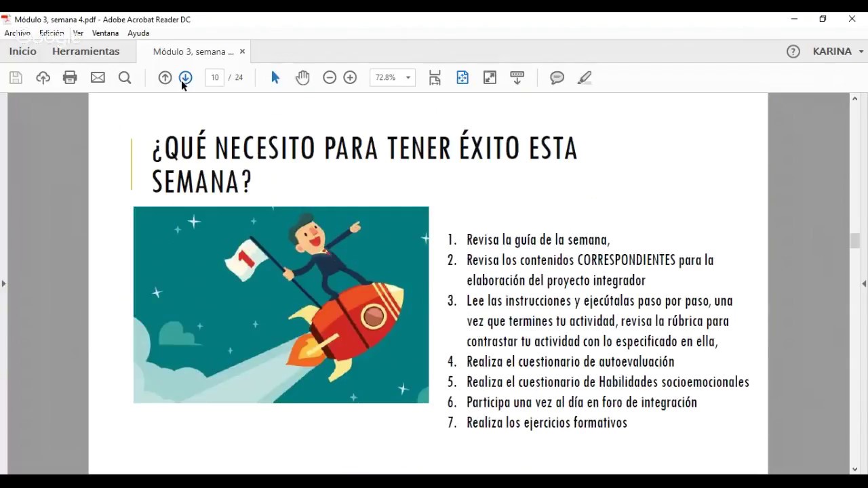Minimize the Acrobat Reader window

(x=794, y=19)
